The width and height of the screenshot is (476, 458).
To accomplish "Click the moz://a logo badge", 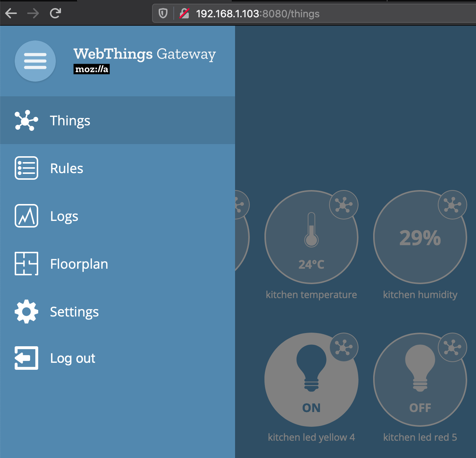I will click(x=91, y=69).
